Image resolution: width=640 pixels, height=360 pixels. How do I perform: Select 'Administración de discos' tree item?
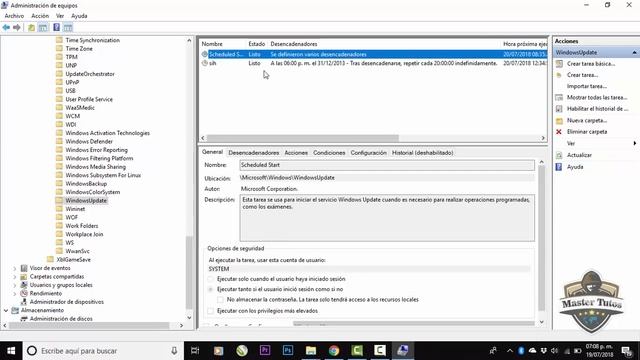pyautogui.click(x=61, y=319)
